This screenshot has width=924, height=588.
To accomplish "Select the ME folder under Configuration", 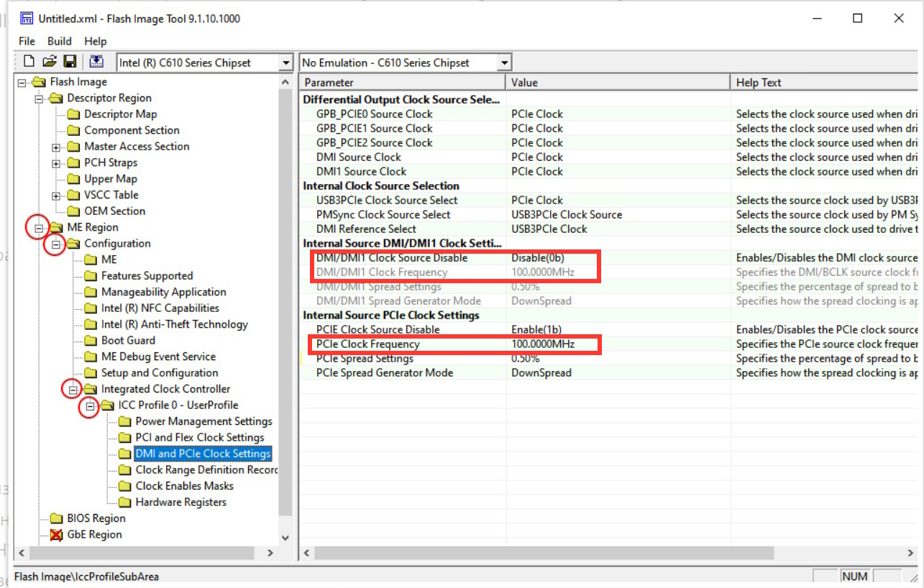I will 109,259.
